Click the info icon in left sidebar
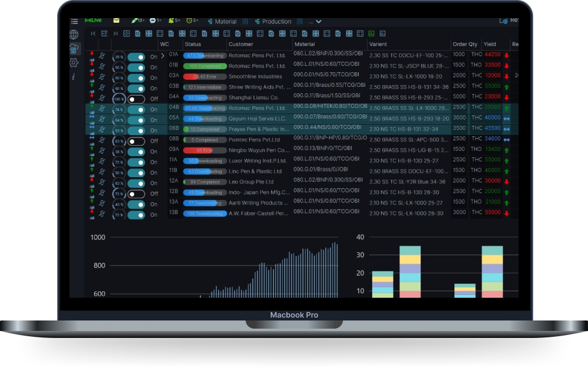Image resolution: width=588 pixels, height=370 pixels. coord(73,76)
